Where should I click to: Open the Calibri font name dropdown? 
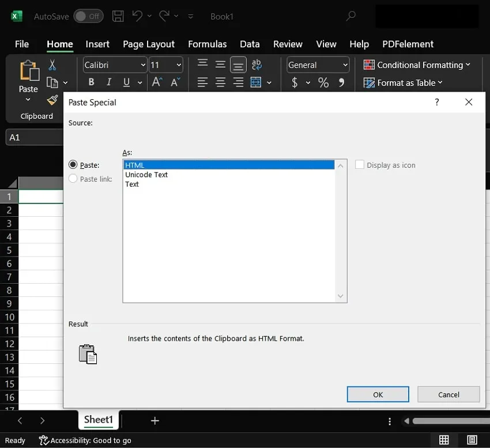pos(143,65)
